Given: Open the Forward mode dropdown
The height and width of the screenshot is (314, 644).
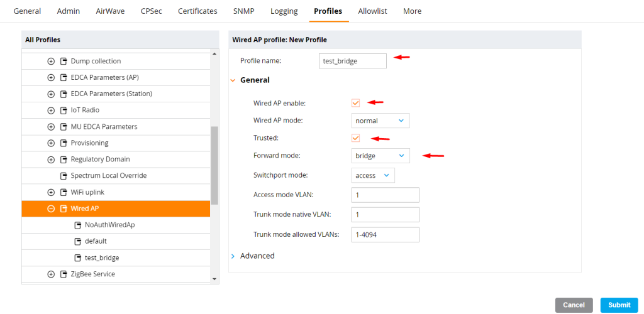Looking at the screenshot, I should tap(380, 156).
